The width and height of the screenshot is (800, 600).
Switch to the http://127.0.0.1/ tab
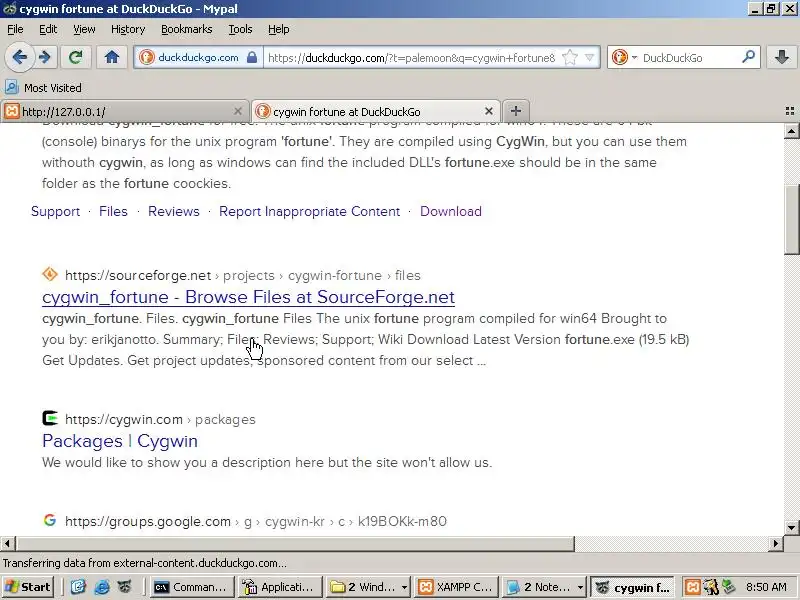coord(124,111)
